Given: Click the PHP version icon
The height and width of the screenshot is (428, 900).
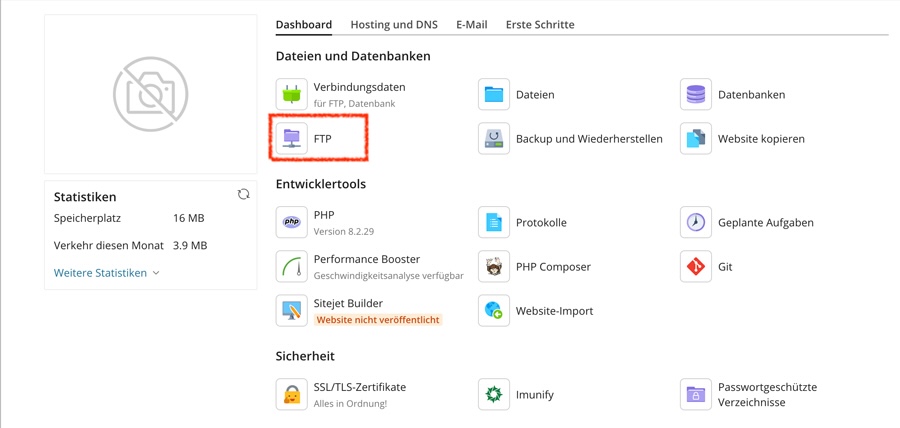Looking at the screenshot, I should pos(292,222).
